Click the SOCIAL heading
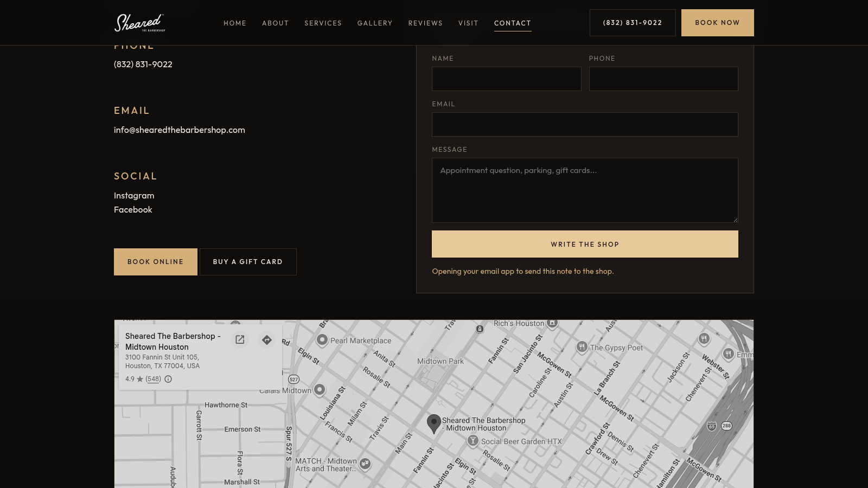 click(136, 176)
